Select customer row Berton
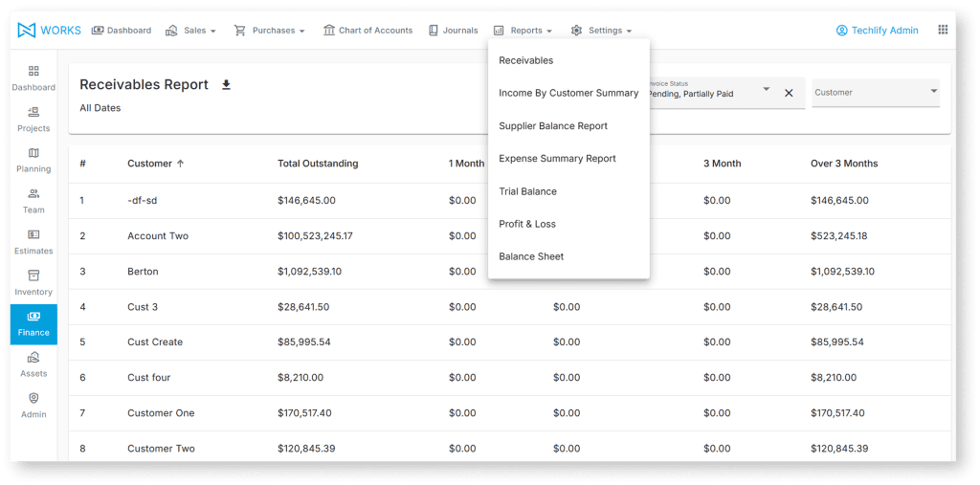Viewport: 980px width, 485px height. 510,272
